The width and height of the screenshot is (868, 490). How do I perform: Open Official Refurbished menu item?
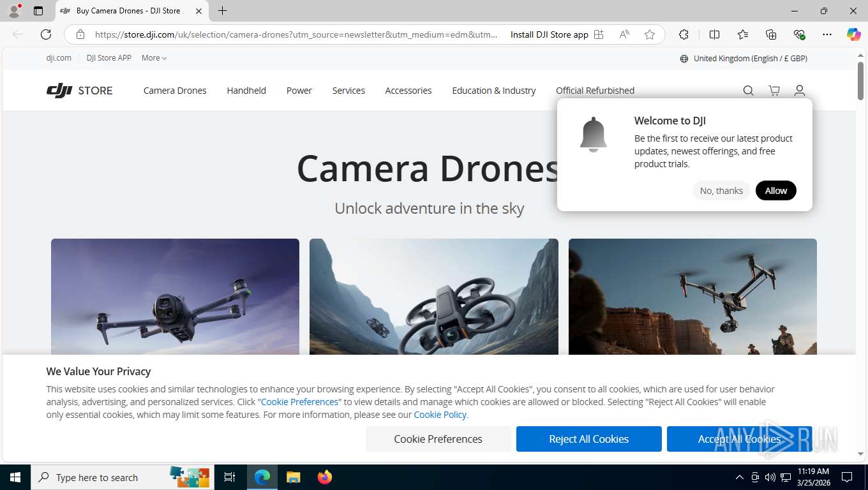(x=595, y=91)
